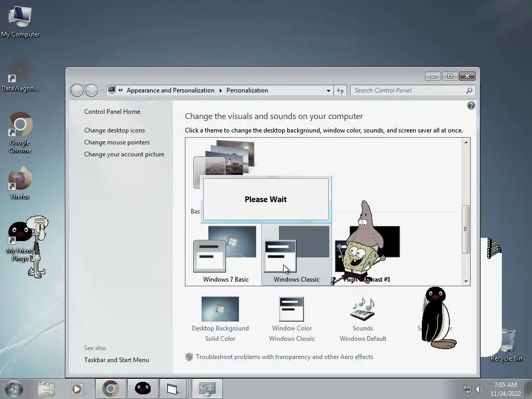Select the landscape slideshow theme thumbnail
This screenshot has height=399, width=532.
pyautogui.click(x=224, y=164)
